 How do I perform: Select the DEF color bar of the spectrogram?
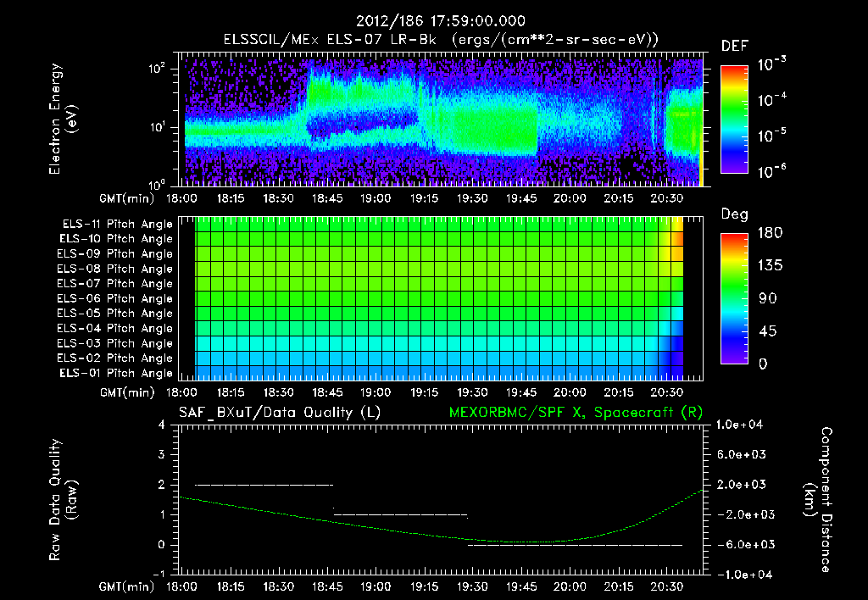coord(734,119)
